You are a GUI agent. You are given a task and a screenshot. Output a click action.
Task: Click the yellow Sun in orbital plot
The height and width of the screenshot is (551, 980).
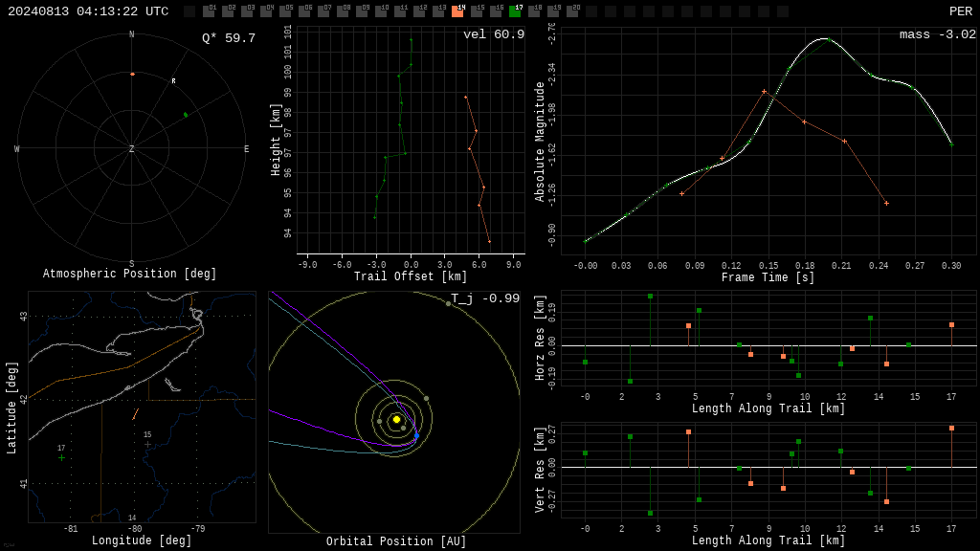tap(396, 419)
